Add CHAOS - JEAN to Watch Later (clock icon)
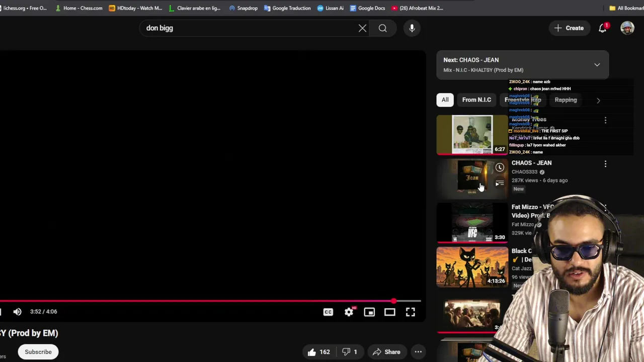Image resolution: width=644 pixels, height=362 pixels. point(500,167)
